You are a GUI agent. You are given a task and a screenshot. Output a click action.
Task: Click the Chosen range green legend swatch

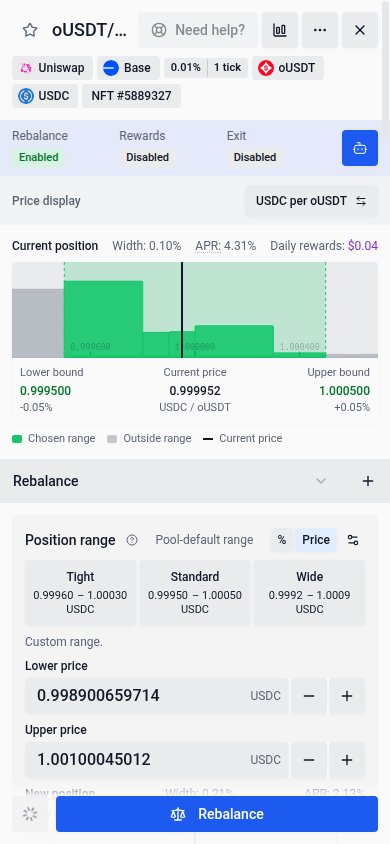click(17, 439)
